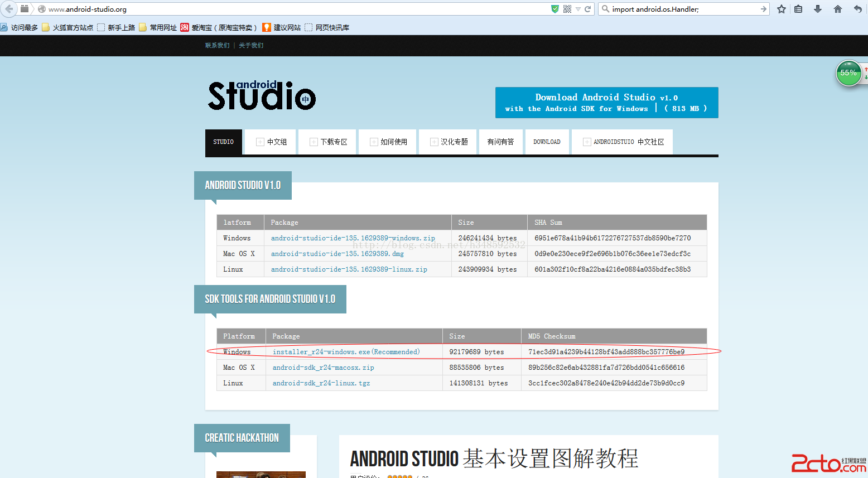The height and width of the screenshot is (478, 868).
Task: Open android-studio-ide-135.1629389-linux.zip link
Action: [x=349, y=269]
